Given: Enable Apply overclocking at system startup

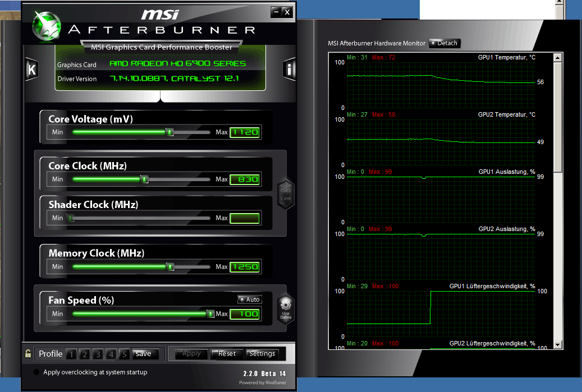Looking at the screenshot, I should click(x=36, y=372).
